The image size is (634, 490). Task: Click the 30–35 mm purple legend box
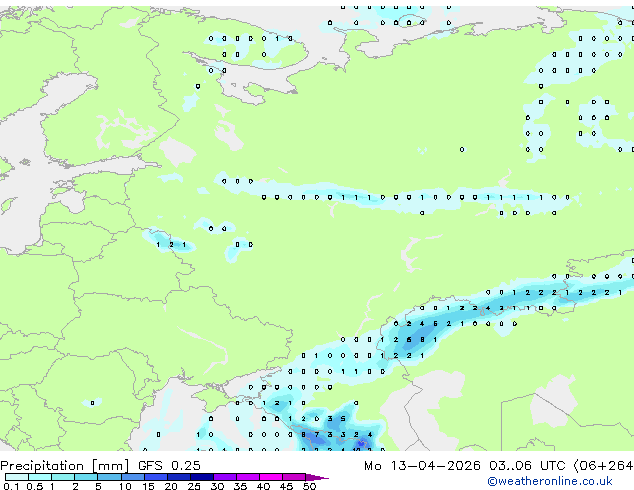pyautogui.click(x=225, y=477)
